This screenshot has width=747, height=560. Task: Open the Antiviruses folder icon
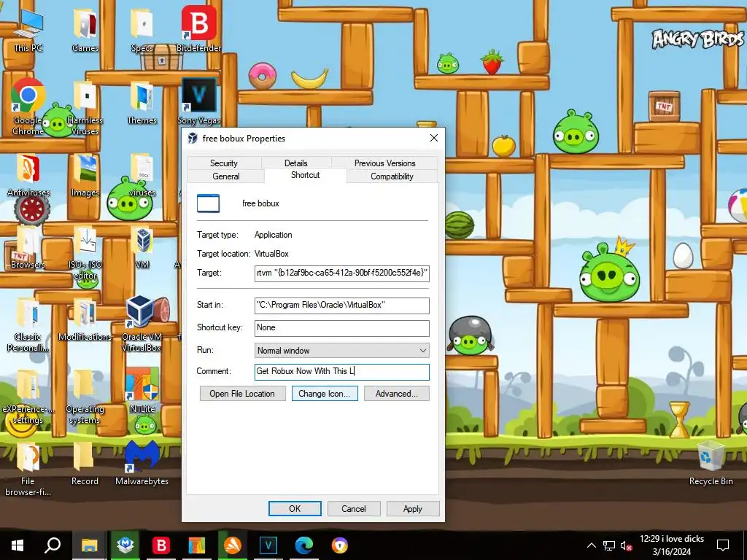click(28, 175)
